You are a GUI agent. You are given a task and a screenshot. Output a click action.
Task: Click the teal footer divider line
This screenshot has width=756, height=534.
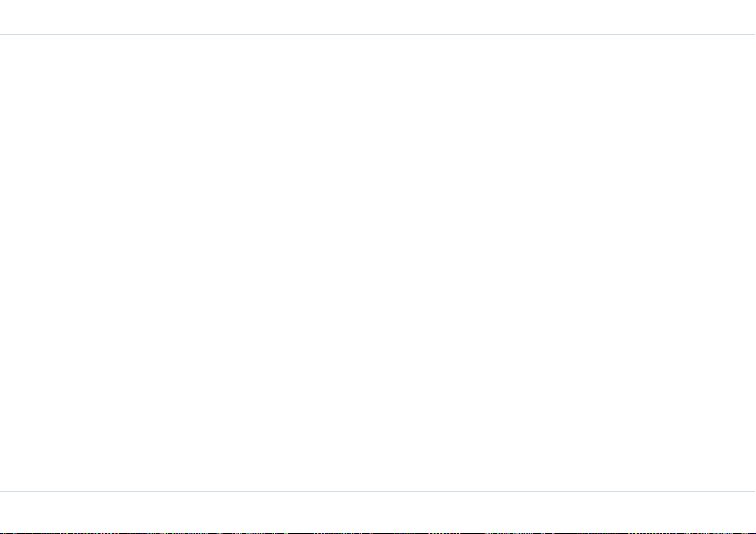click(x=378, y=491)
